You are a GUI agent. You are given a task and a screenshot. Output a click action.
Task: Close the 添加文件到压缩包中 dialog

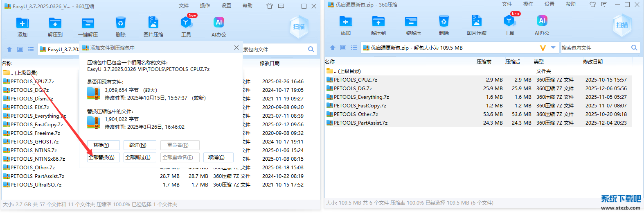click(236, 48)
